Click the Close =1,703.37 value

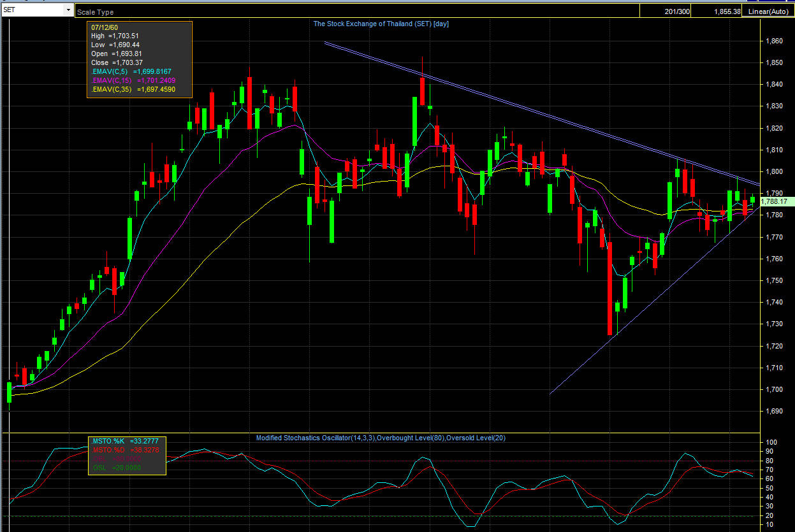click(117, 63)
